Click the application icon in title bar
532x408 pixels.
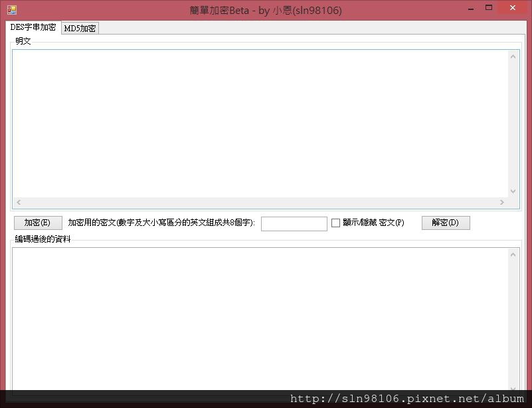tap(12, 10)
